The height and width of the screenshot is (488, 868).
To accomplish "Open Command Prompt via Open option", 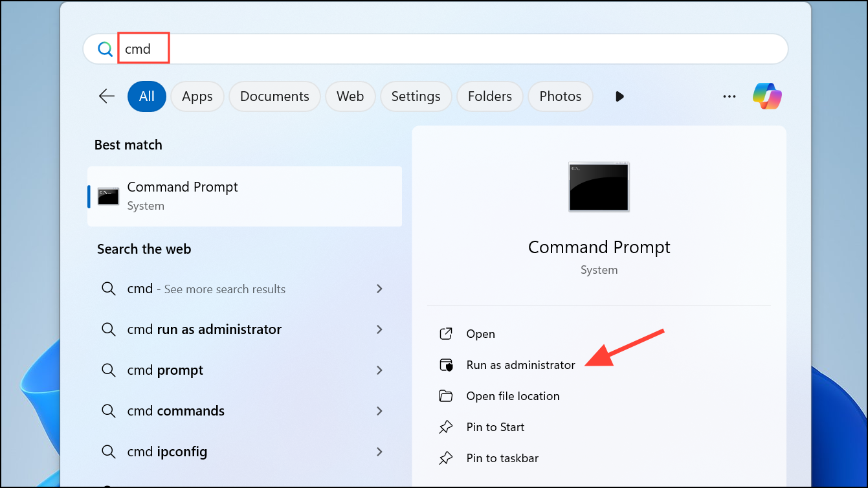I will tap(481, 333).
